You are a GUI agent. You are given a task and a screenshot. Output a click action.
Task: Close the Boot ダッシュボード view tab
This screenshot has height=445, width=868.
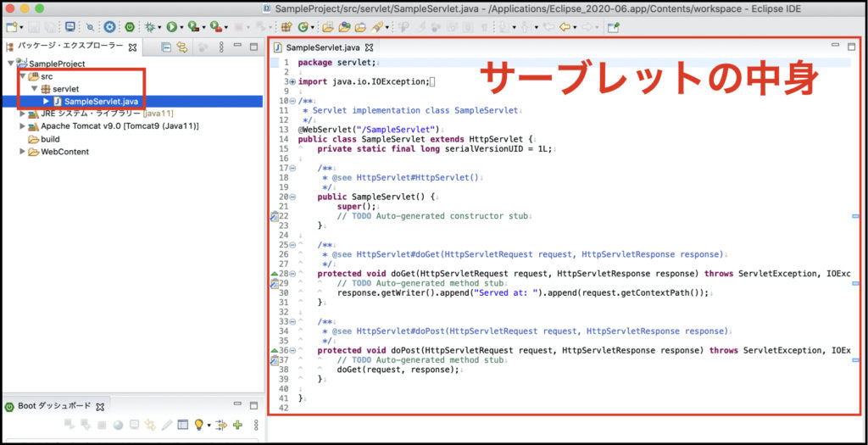pyautogui.click(x=100, y=407)
